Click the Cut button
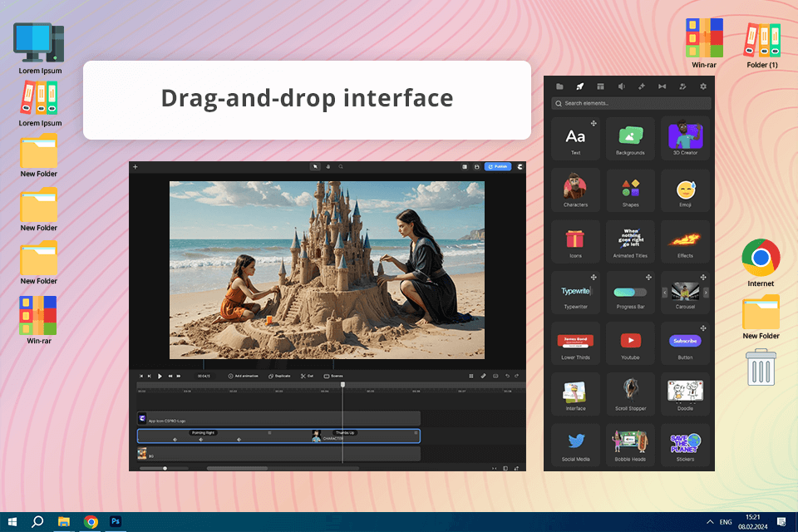 (307, 377)
